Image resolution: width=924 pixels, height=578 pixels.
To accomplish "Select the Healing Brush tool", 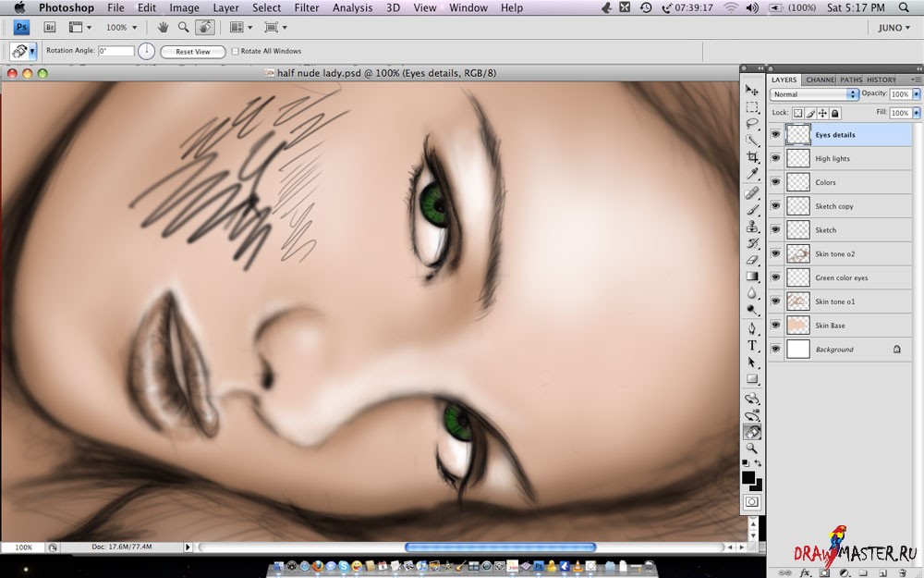I will [752, 193].
